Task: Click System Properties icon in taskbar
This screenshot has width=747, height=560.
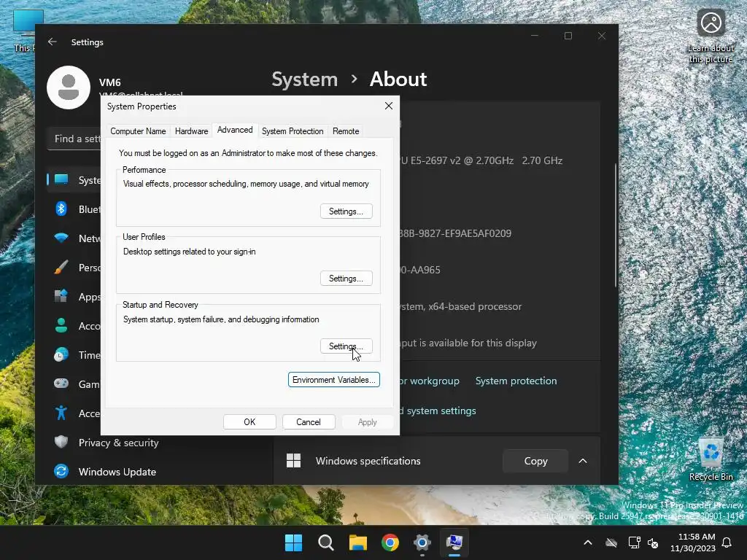Action: coord(454,542)
